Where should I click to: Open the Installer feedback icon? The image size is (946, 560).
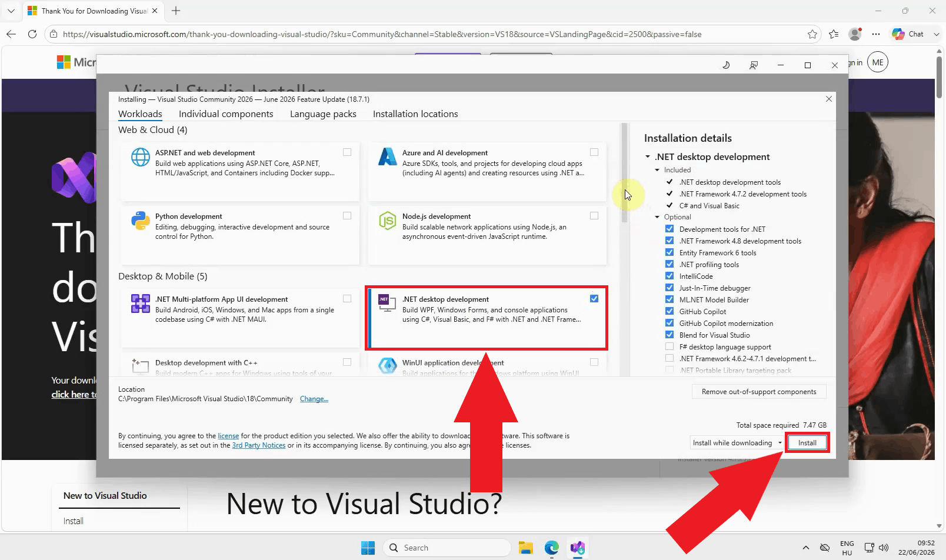click(753, 65)
